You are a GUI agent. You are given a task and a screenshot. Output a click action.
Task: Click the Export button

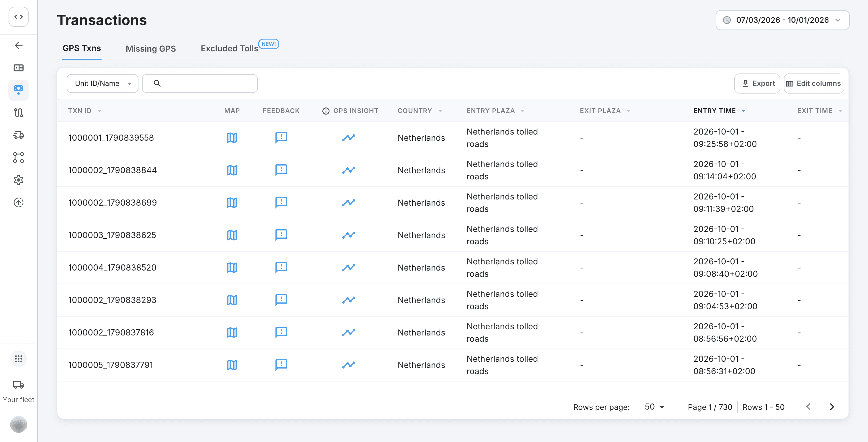[757, 84]
